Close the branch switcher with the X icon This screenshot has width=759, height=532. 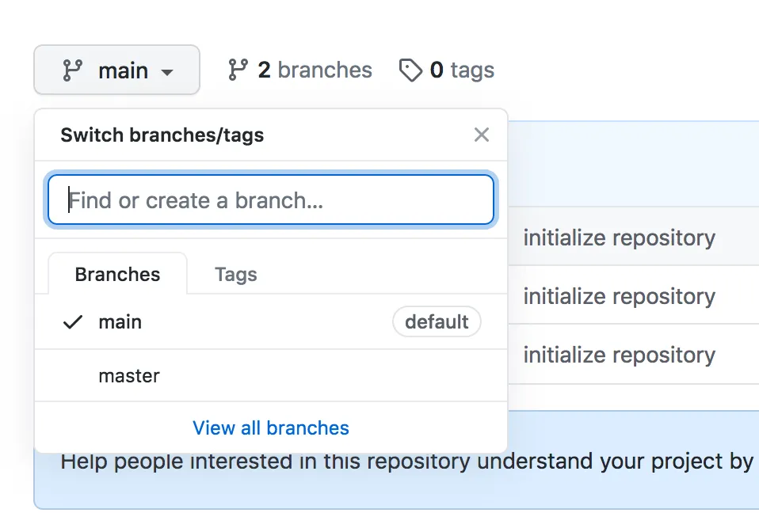[482, 135]
